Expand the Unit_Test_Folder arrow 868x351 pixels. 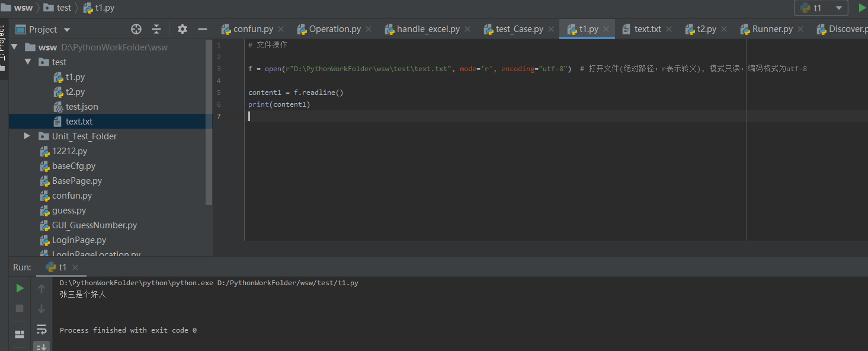coord(27,136)
